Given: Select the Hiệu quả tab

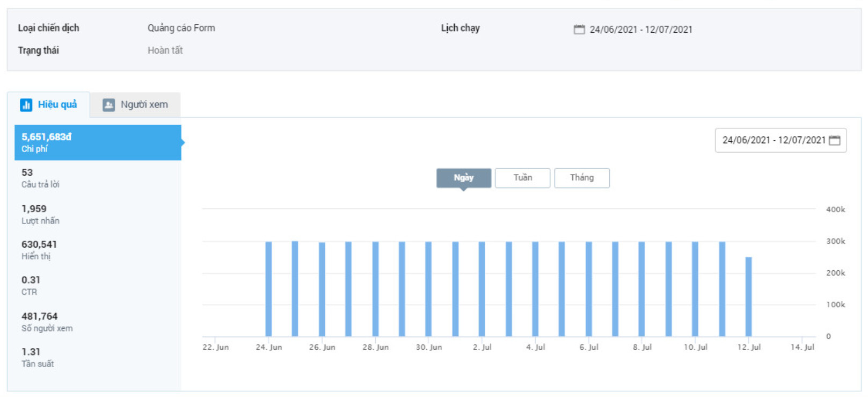Looking at the screenshot, I should 49,105.
